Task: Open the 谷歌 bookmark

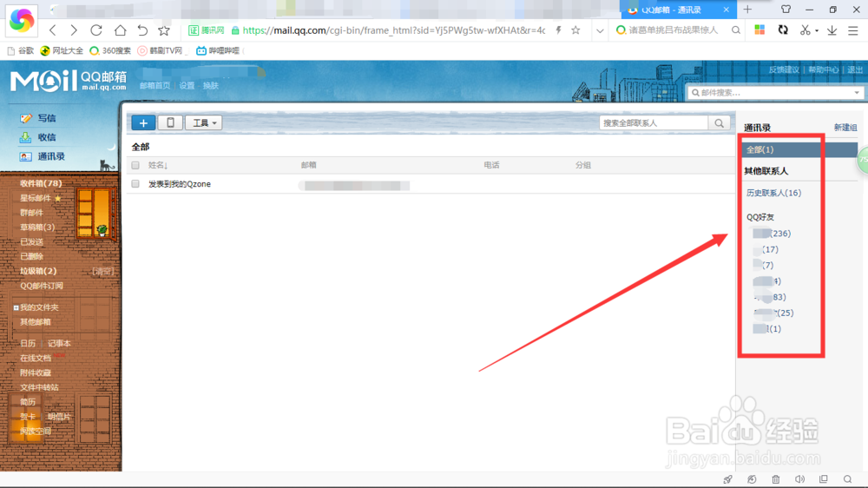Action: [21, 50]
